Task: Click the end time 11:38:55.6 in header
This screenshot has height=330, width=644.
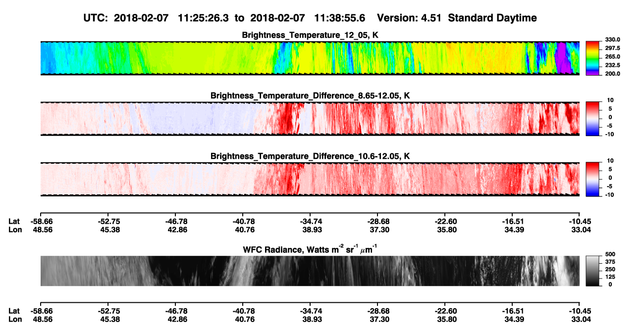Action: point(340,18)
